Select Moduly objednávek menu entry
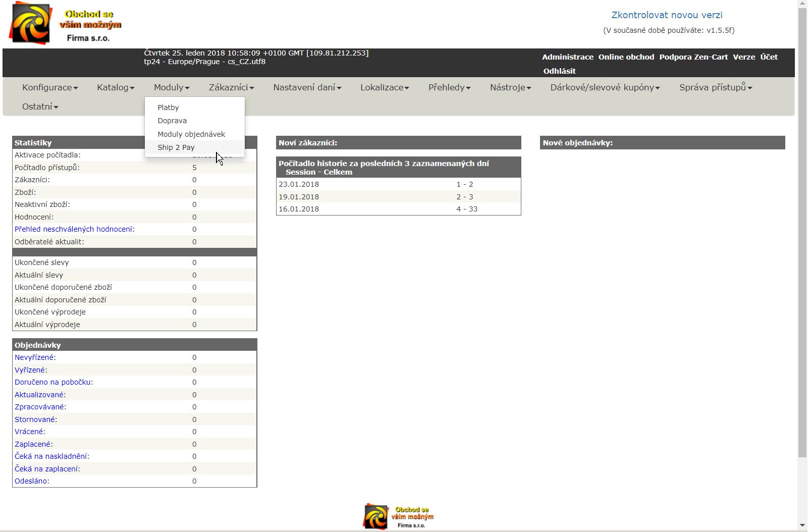 191,134
